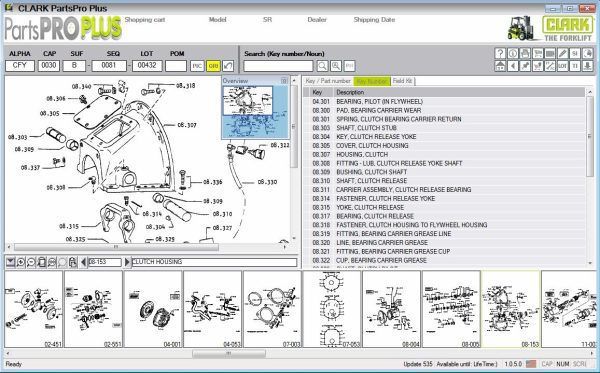
Task: Click the add to cart icon
Action: (x=538, y=66)
